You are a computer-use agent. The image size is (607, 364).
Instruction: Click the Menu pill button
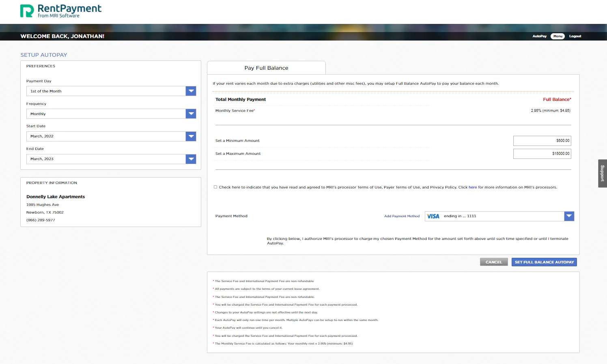558,36
